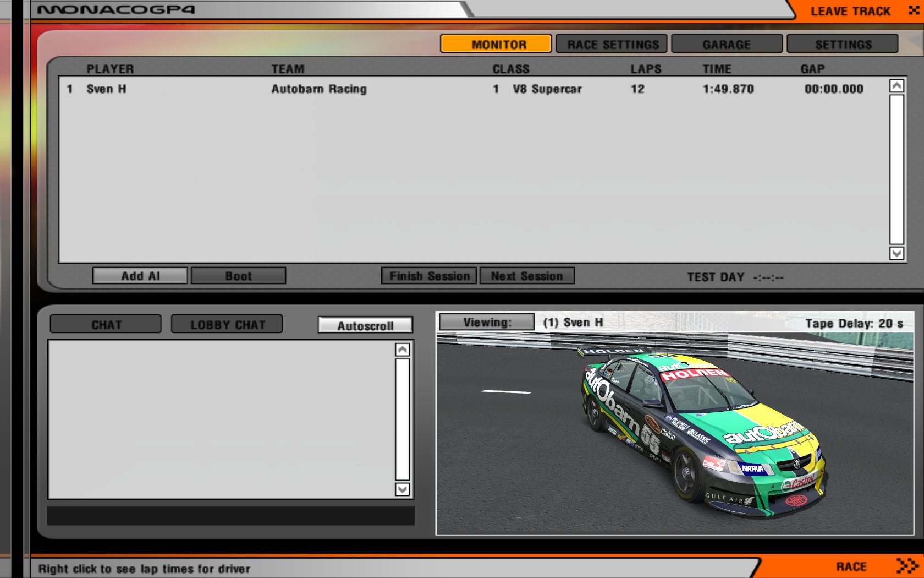
Task: Open the Race Settings tab
Action: [612, 44]
